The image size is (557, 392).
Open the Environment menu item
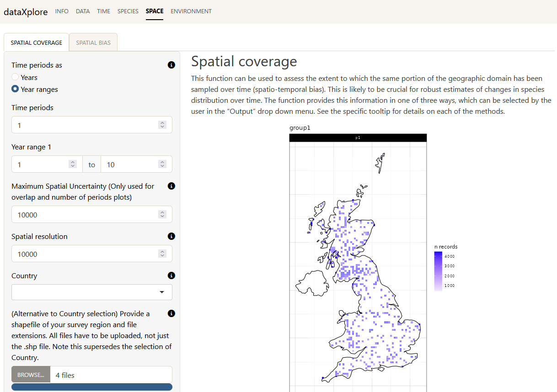(x=191, y=11)
